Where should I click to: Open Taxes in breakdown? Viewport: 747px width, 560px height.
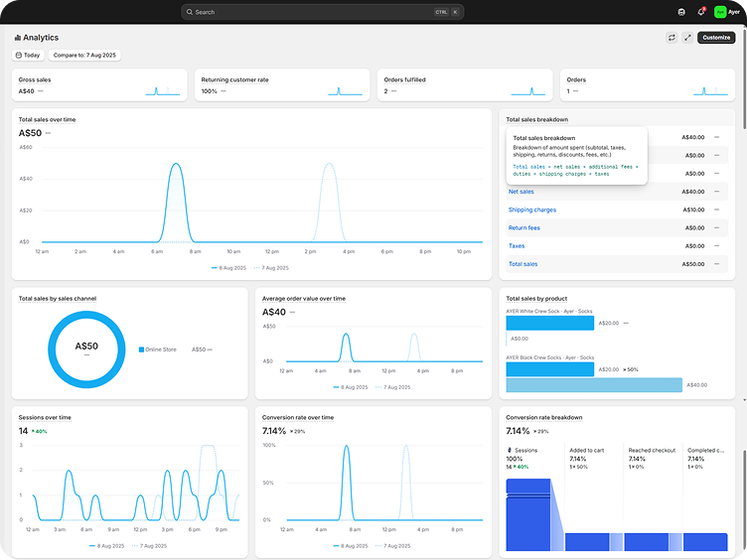pos(517,245)
